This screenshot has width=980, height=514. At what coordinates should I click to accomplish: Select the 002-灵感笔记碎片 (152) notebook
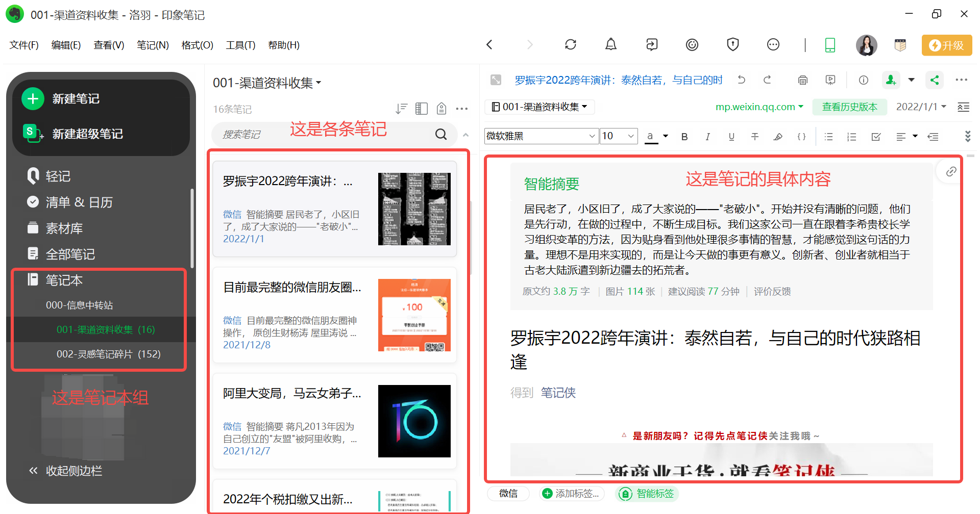pyautogui.click(x=109, y=354)
